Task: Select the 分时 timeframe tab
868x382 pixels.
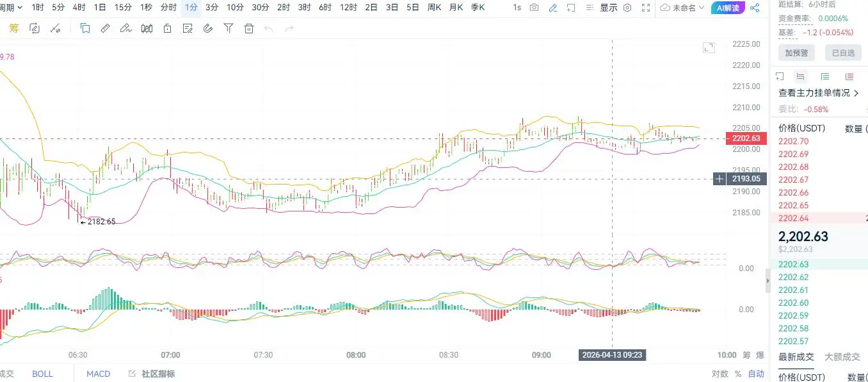Action: 168,8
